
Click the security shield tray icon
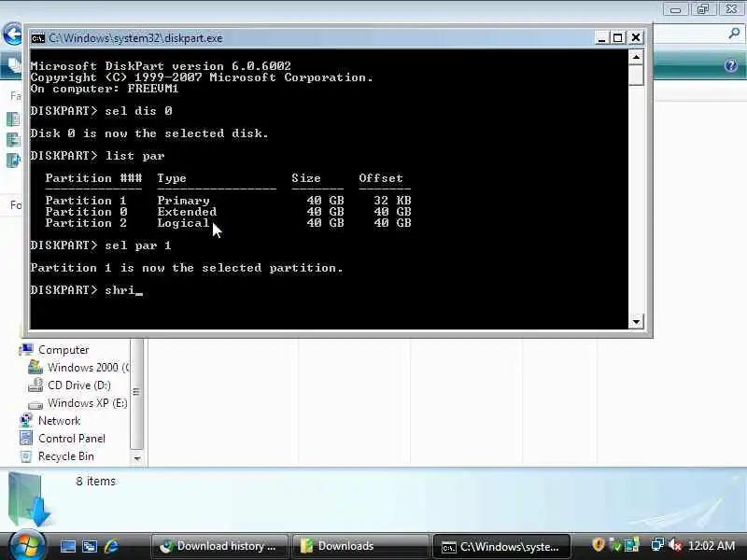pos(598,545)
